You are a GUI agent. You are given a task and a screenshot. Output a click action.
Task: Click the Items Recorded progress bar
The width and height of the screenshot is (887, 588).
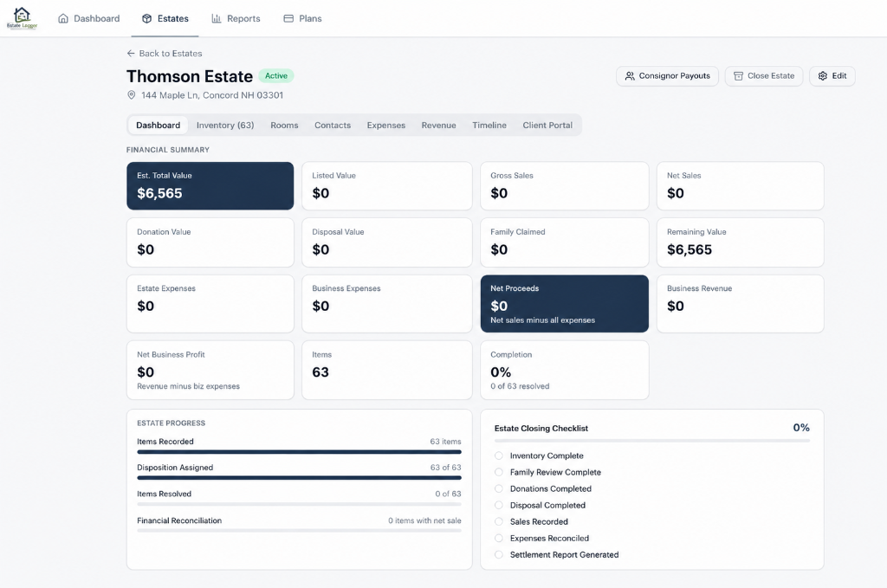click(x=299, y=452)
